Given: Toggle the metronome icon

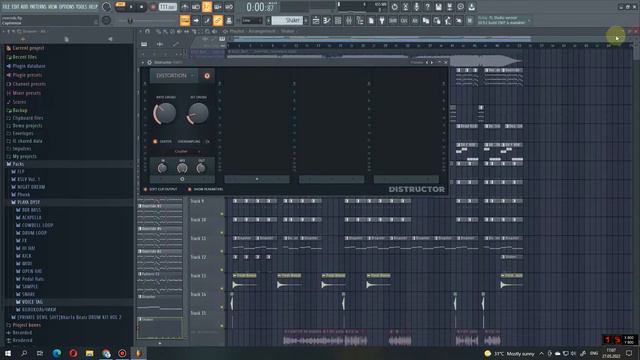Looking at the screenshot, I should [x=185, y=7].
